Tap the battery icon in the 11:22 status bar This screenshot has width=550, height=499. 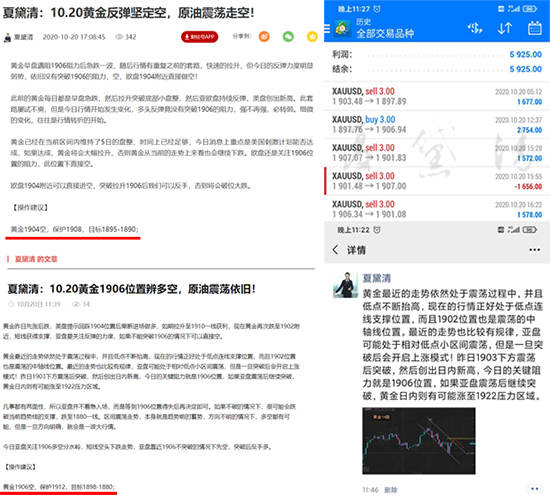tap(530, 230)
